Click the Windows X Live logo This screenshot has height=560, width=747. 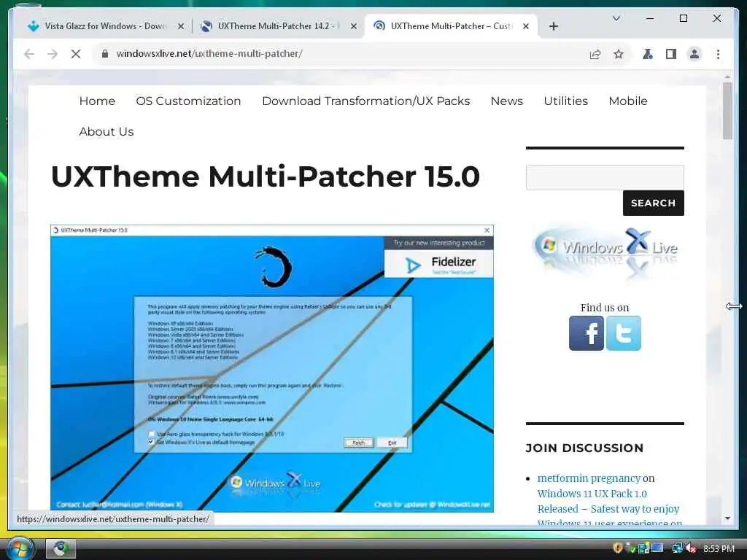point(605,252)
